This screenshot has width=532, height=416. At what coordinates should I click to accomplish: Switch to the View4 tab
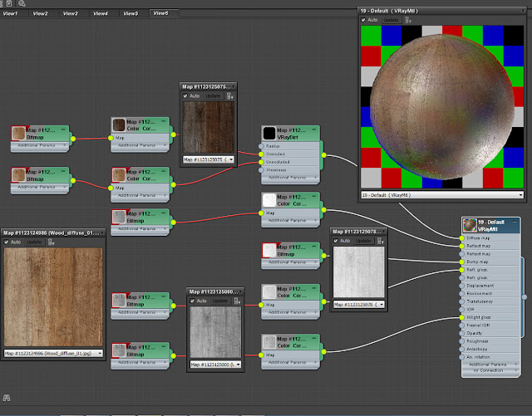click(x=101, y=14)
